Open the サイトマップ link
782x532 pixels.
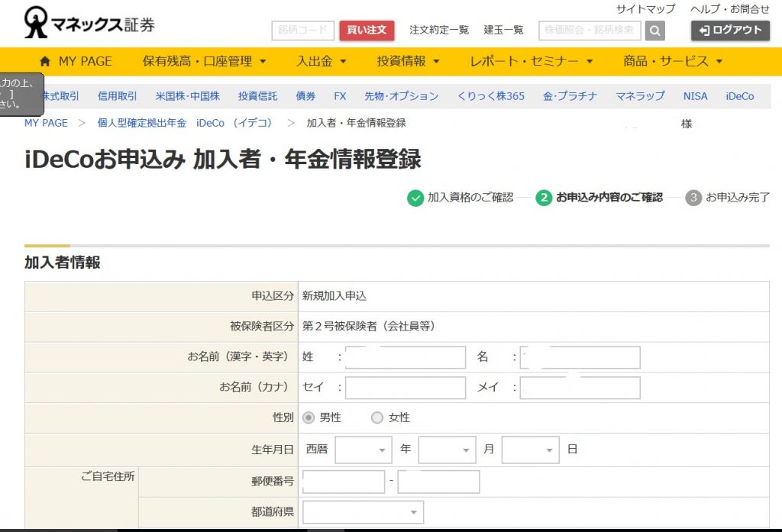[x=646, y=9]
